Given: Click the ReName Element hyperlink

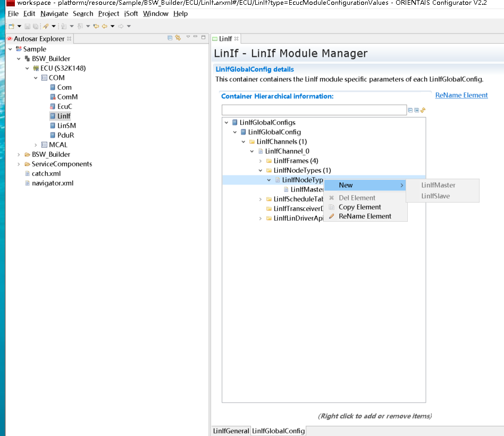Looking at the screenshot, I should point(461,95).
